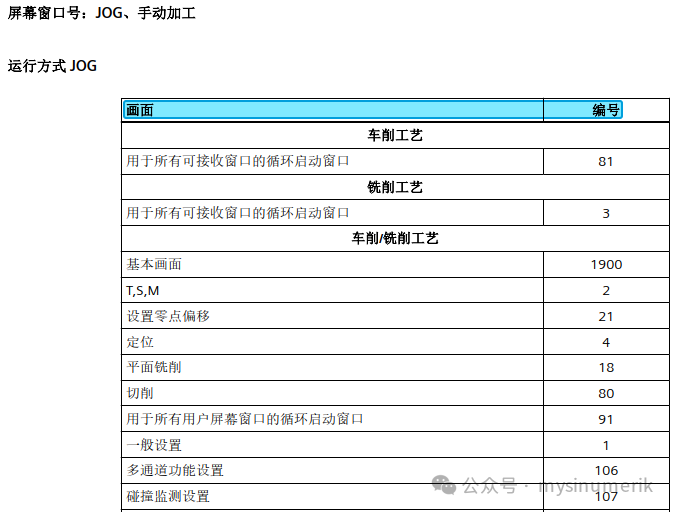Click the 铣削工艺 section heading row
Image resolution: width=674 pixels, height=512 pixels.
tap(395, 187)
